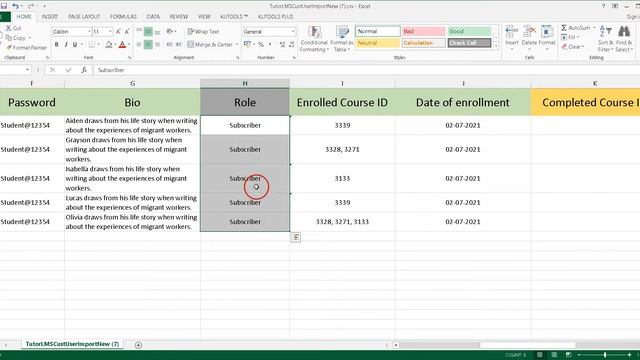Toggle Bold formatting
The width and height of the screenshot is (640, 360).
56,44
